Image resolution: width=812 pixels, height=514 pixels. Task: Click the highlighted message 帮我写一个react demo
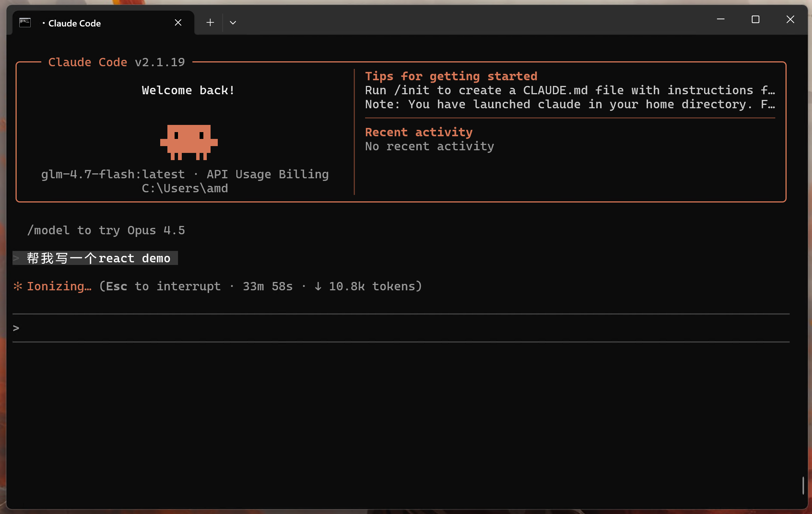(98, 258)
